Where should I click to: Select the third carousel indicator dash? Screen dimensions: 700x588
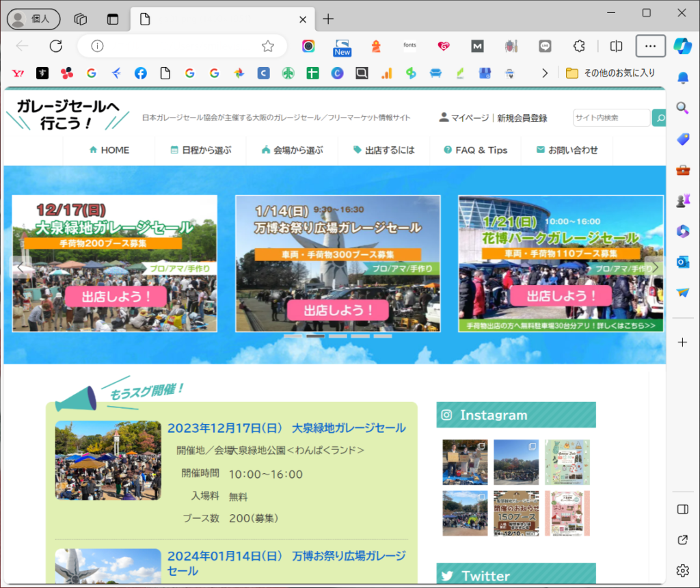point(338,336)
